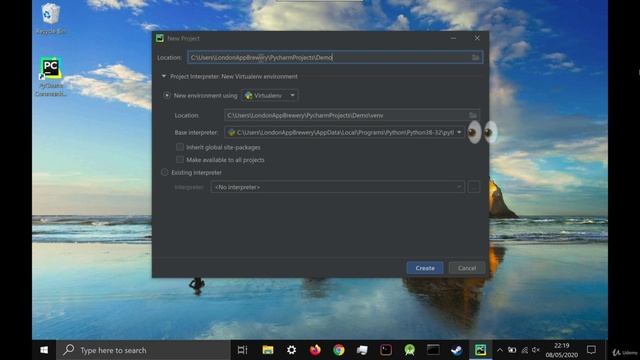
Task: Show hidden system tray icons
Action: [500, 350]
